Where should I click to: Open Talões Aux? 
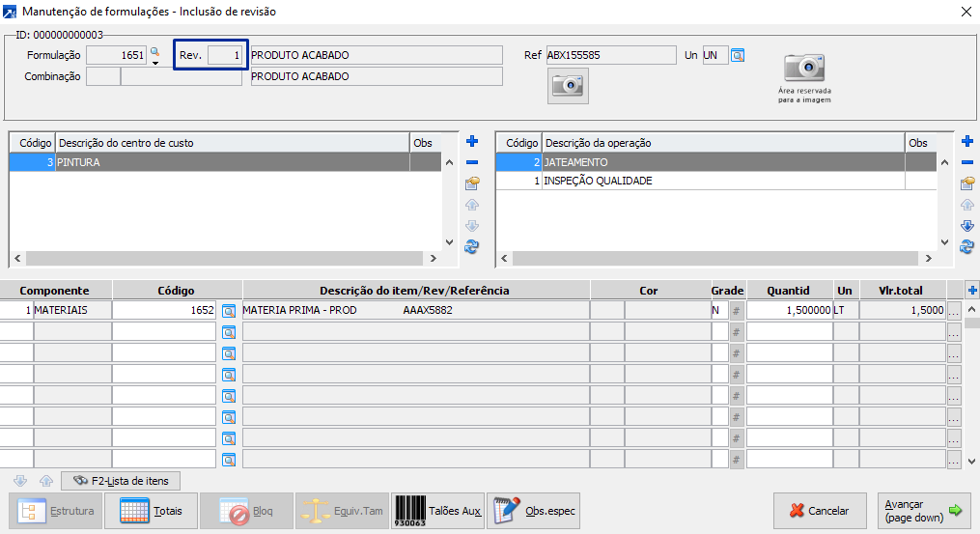(438, 511)
